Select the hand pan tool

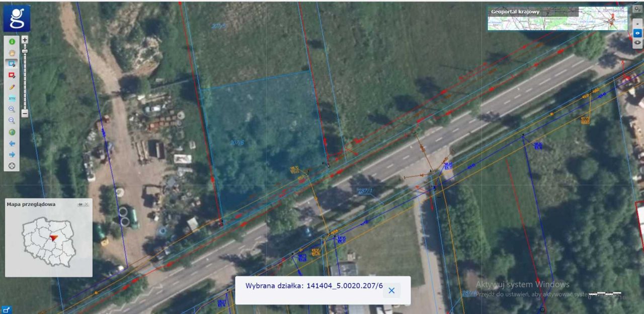12,52
